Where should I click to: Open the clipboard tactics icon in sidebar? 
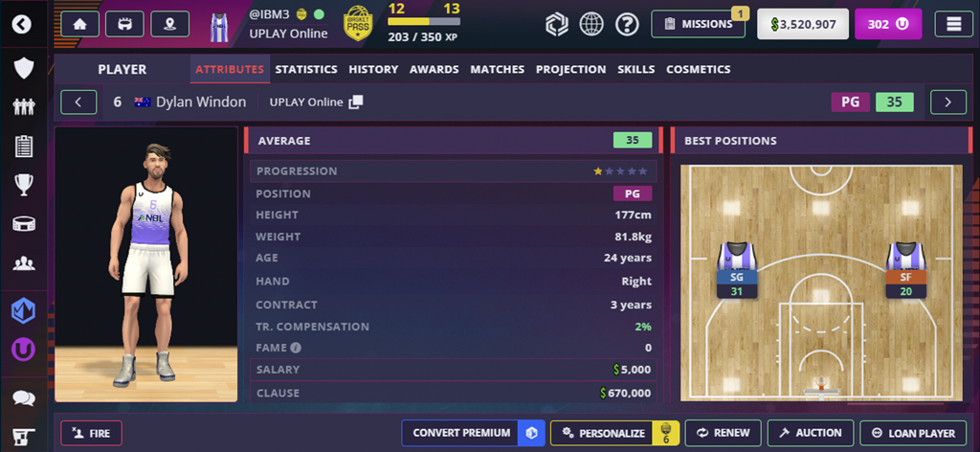[x=24, y=146]
